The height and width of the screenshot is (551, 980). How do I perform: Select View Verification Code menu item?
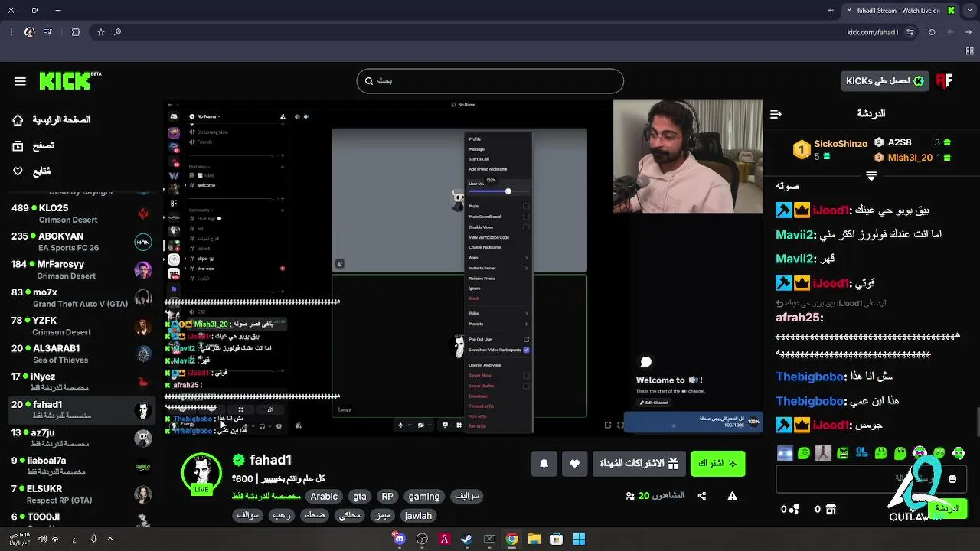tap(489, 237)
